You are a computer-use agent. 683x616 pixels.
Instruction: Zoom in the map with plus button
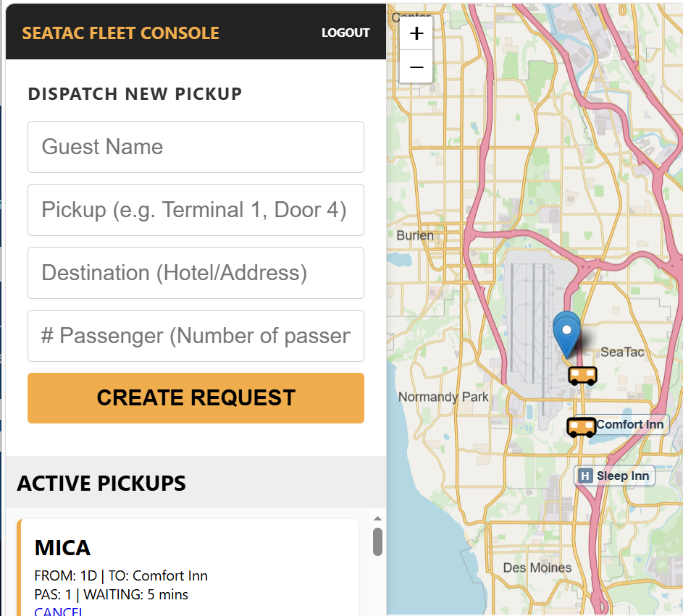tap(416, 33)
